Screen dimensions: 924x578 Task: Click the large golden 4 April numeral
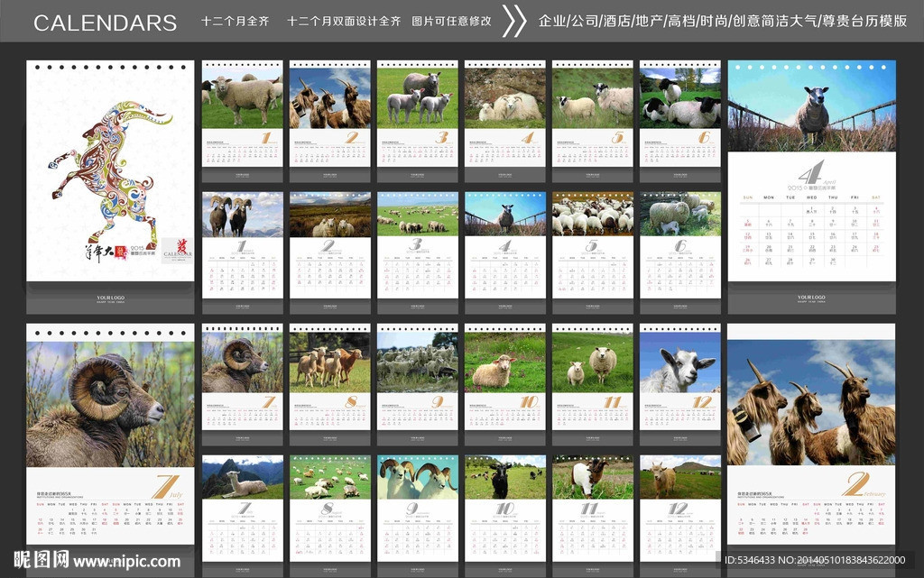[810, 173]
